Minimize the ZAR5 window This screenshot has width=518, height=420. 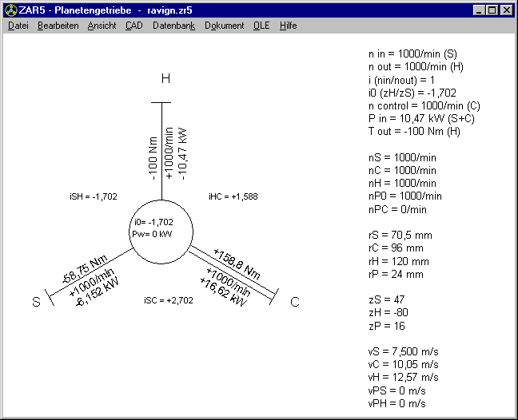tap(479, 10)
